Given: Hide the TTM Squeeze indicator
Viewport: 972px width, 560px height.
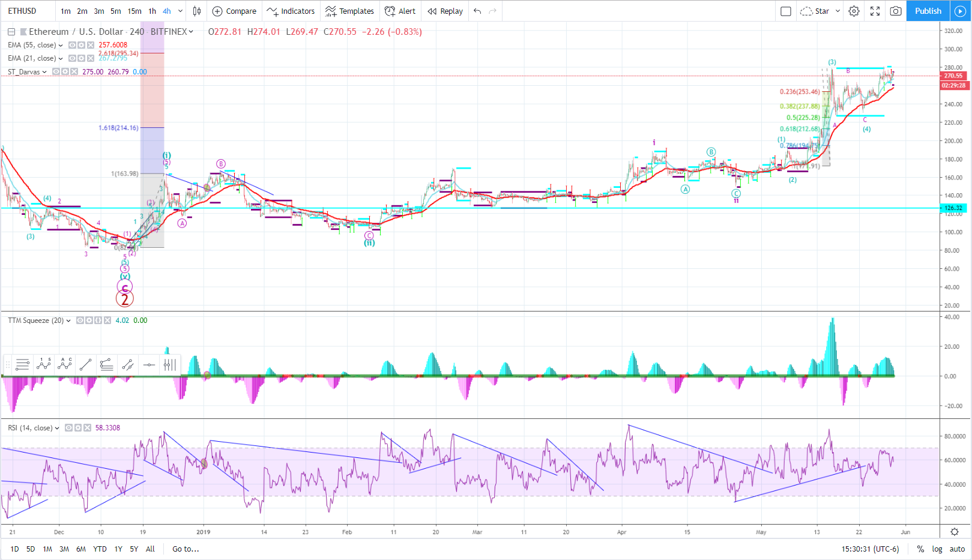Looking at the screenshot, I should coord(80,321).
